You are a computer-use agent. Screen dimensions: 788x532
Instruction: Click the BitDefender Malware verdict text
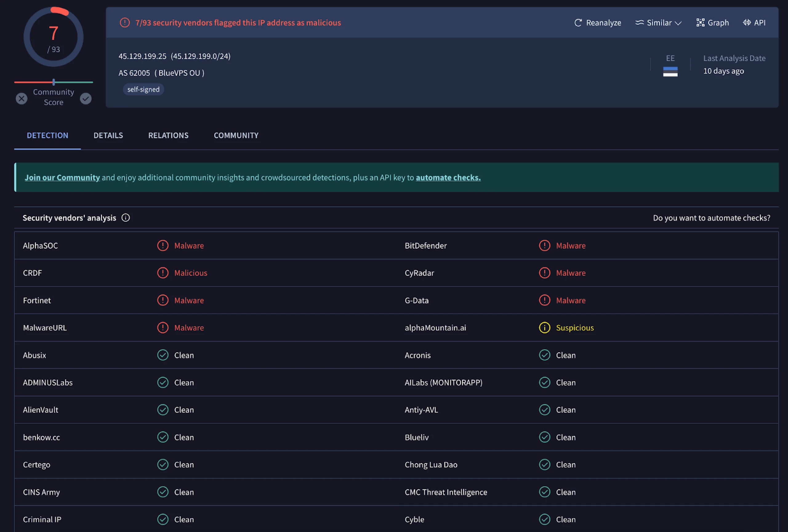(571, 245)
